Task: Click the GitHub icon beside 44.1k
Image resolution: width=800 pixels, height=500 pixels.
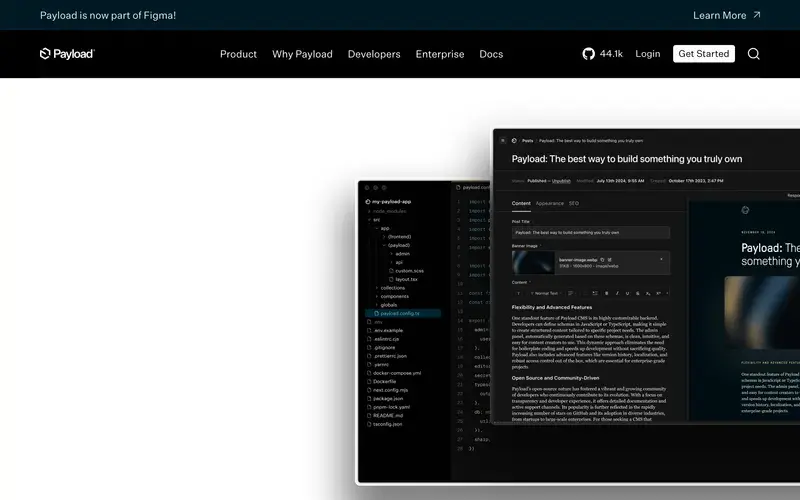Action: tap(588, 54)
